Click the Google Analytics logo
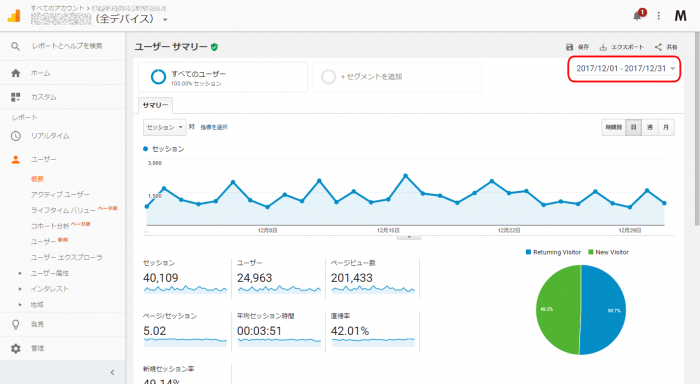Viewport: 700px width, 384px height. tap(14, 16)
